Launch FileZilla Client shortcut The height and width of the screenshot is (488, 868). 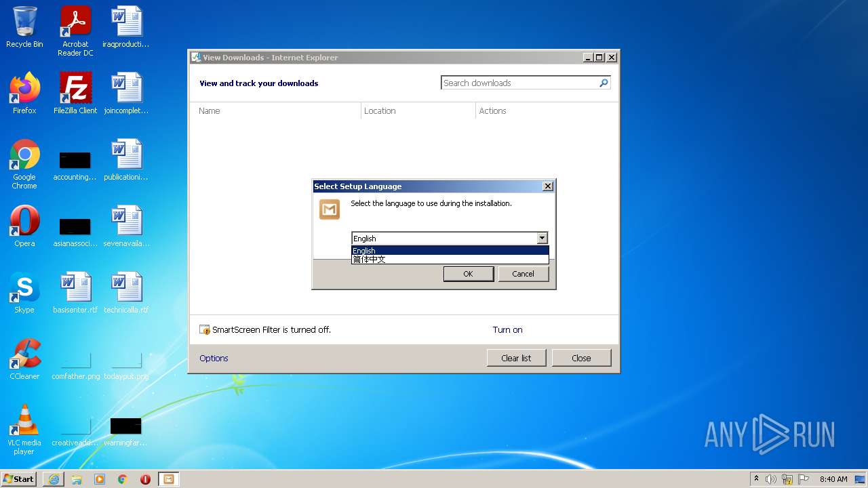75,94
